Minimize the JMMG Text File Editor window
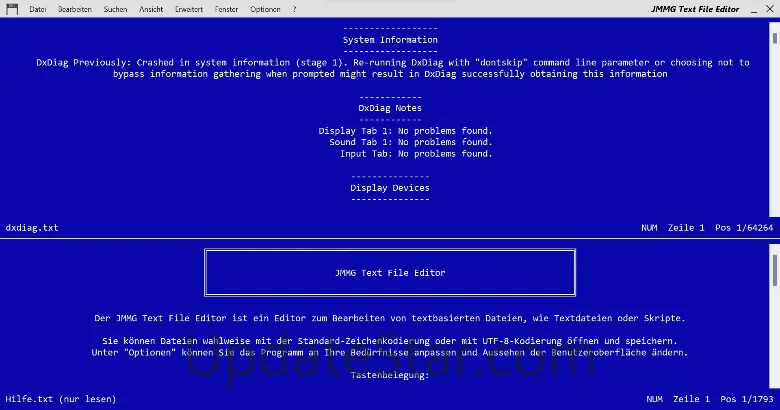The image size is (780, 410). click(x=754, y=9)
